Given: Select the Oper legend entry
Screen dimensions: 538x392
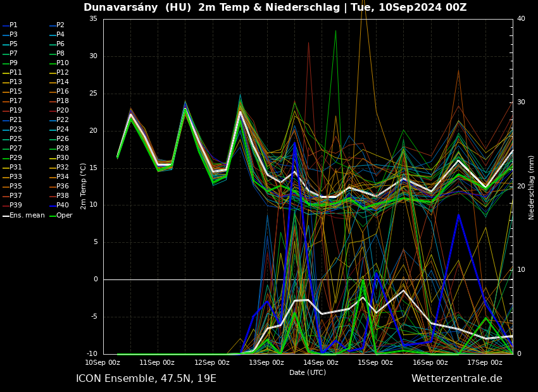Looking at the screenshot, I should tap(64, 216).
